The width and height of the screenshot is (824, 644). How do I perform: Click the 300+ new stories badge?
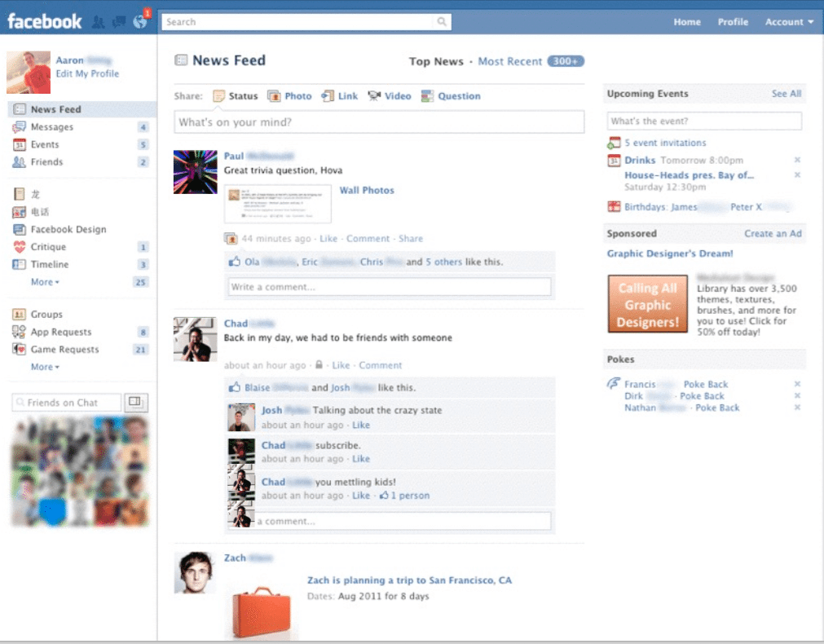pyautogui.click(x=566, y=61)
